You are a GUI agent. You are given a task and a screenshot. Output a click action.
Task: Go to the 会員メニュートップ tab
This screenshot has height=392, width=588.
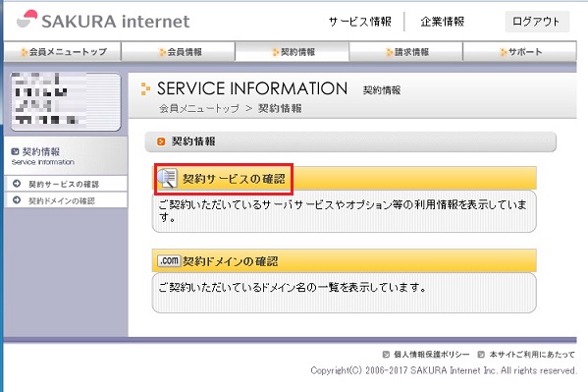[x=63, y=52]
